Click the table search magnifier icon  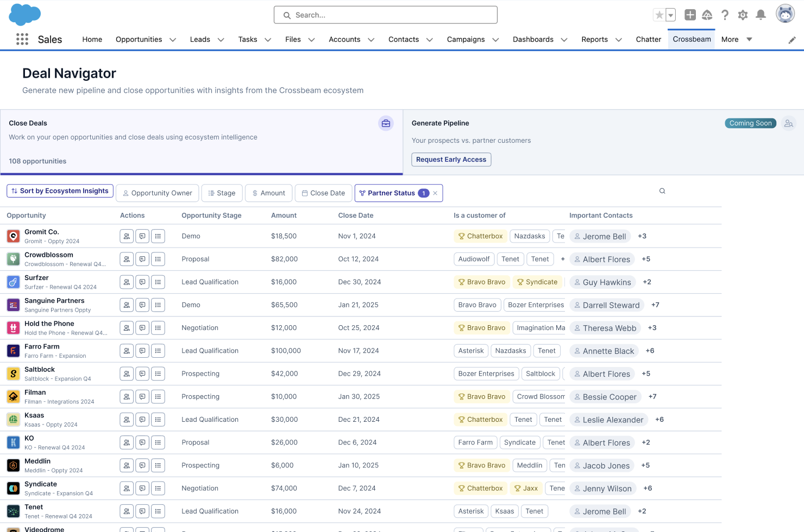(662, 191)
